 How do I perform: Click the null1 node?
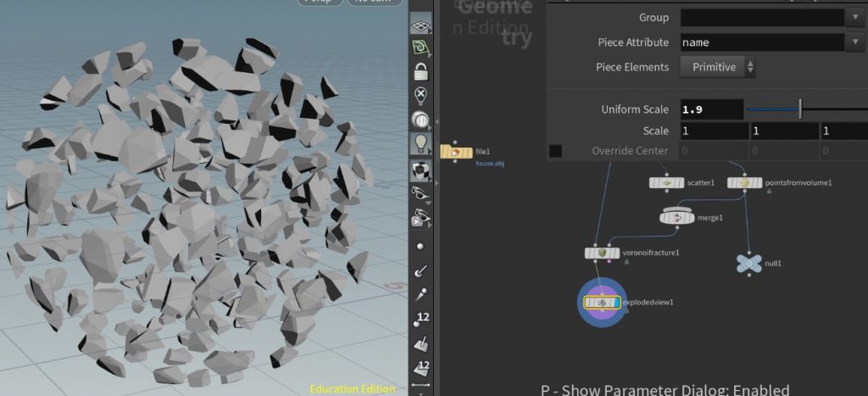(748, 264)
